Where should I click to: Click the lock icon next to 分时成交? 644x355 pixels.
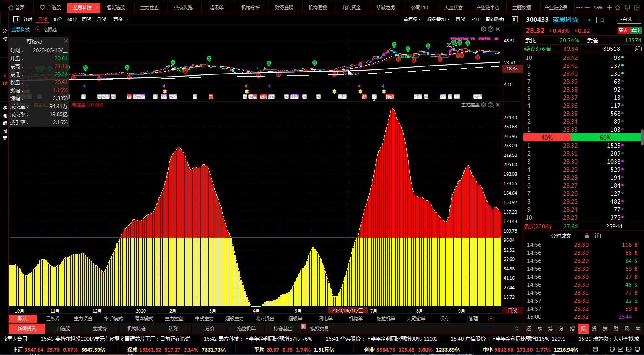click(x=586, y=236)
